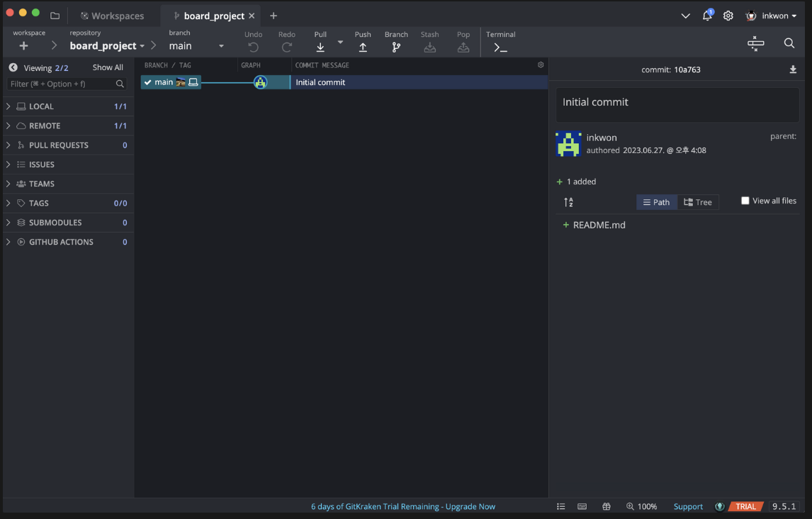Open the board_project repository dropdown
812x519 pixels.
tap(107, 46)
